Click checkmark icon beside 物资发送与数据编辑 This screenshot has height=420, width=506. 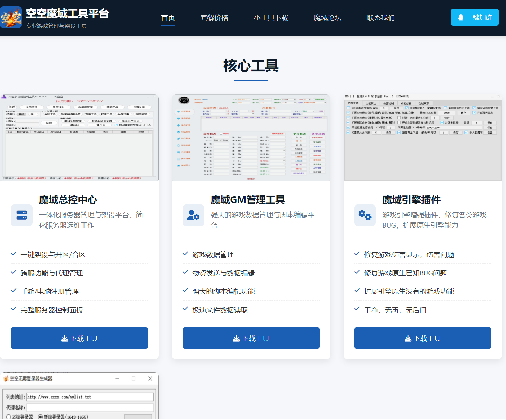pos(185,272)
